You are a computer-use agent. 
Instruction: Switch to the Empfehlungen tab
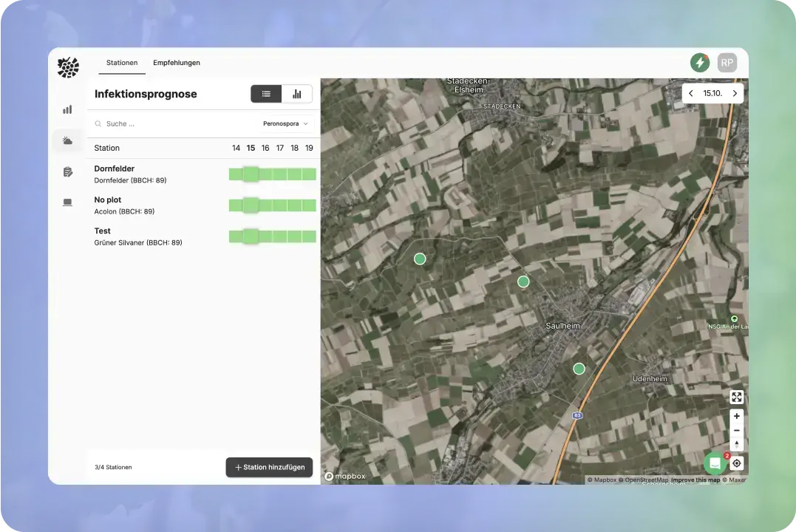click(x=177, y=63)
